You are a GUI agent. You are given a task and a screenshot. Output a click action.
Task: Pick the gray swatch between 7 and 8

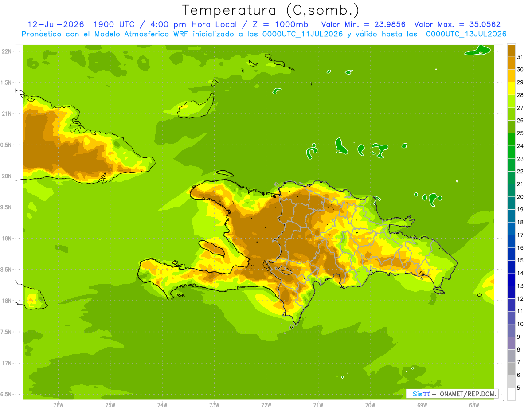(x=511, y=356)
